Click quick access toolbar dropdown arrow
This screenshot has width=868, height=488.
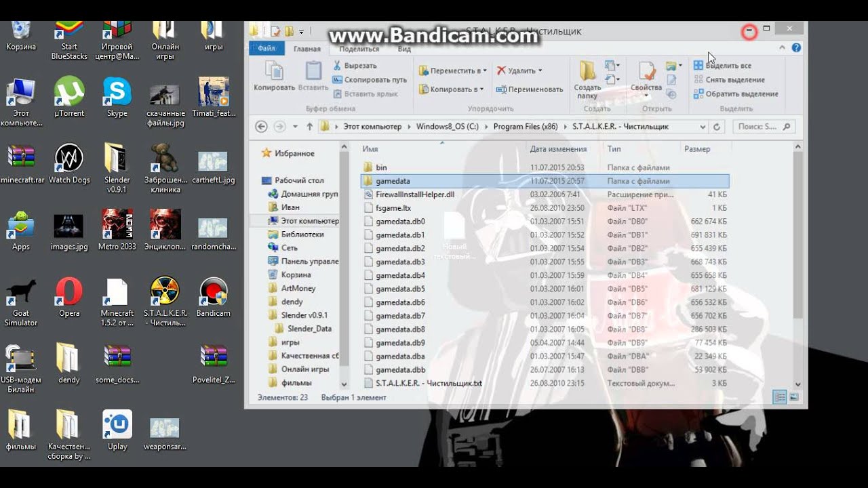click(301, 31)
